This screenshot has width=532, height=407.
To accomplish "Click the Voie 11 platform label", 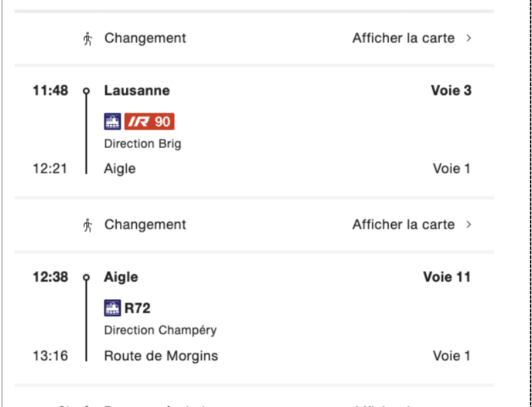I will point(446,277).
